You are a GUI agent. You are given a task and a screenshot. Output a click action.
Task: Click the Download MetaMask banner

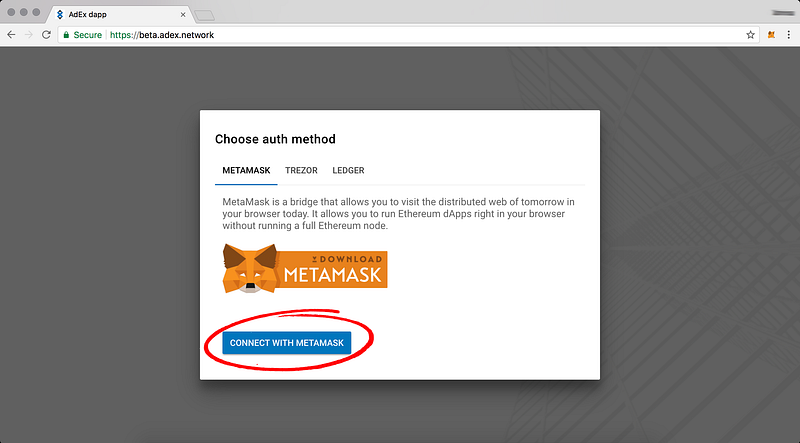tap(305, 269)
